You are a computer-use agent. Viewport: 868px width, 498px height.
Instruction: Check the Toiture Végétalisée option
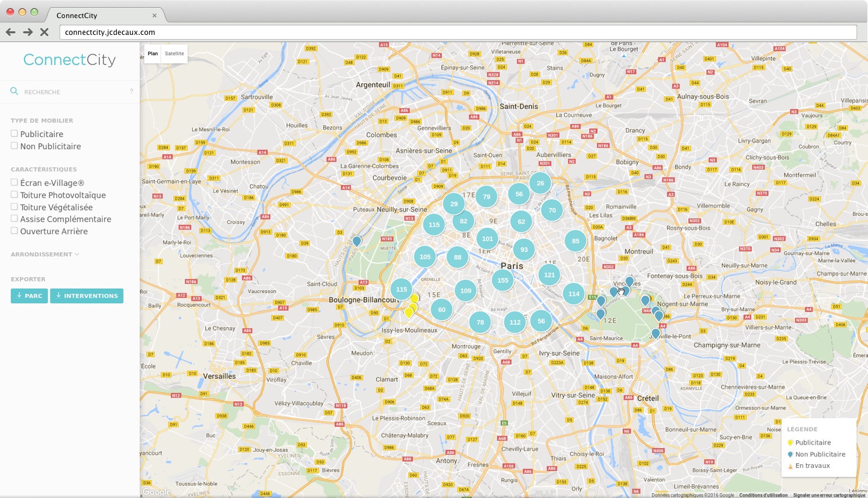(x=14, y=206)
